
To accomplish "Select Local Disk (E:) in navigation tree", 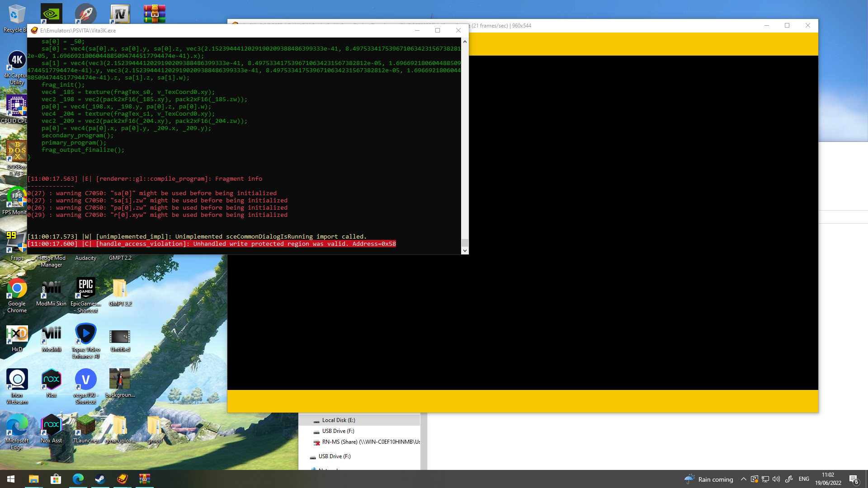I will pyautogui.click(x=338, y=420).
